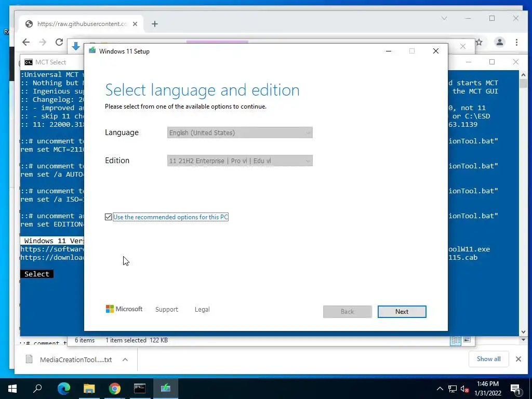Open the MediaCreationTool txt download item
Image resolution: width=532 pixels, height=399 pixels.
click(x=70, y=360)
